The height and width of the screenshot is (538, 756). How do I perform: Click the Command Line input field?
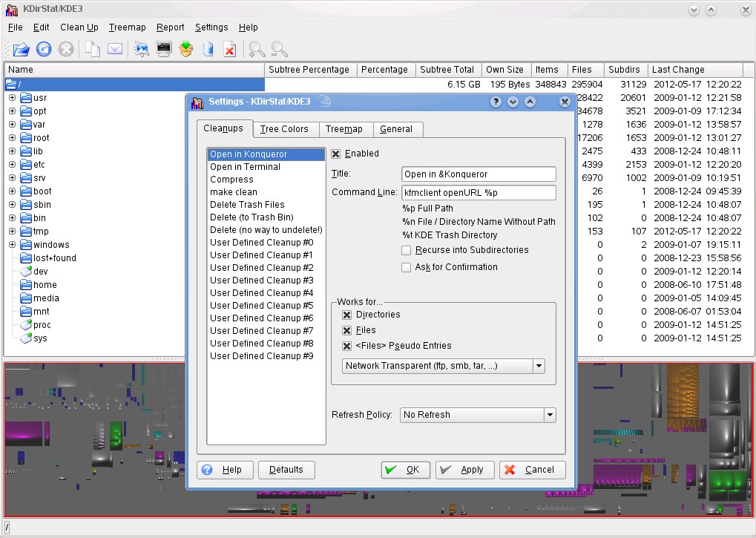478,193
